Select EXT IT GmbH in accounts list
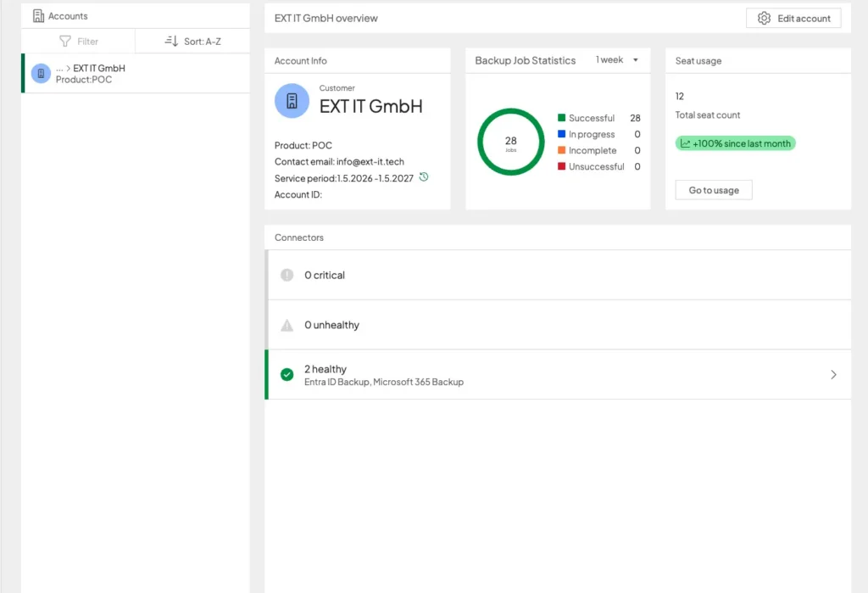 tap(136, 73)
